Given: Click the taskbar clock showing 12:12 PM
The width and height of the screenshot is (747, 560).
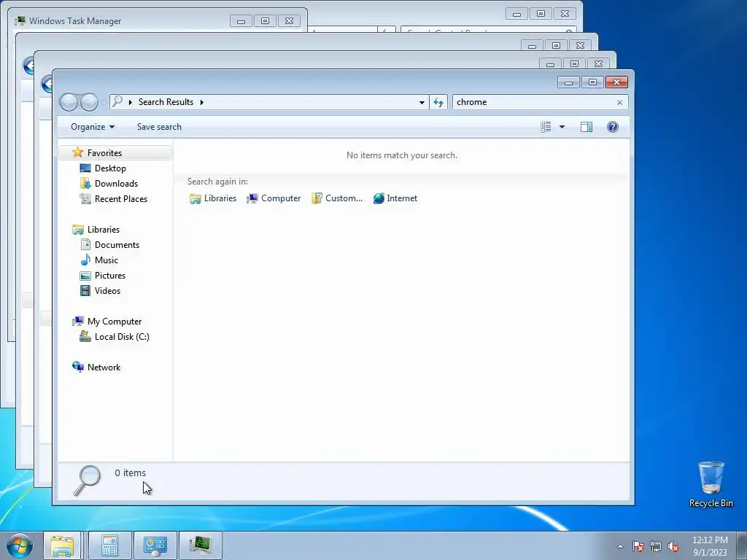Looking at the screenshot, I should [x=710, y=546].
